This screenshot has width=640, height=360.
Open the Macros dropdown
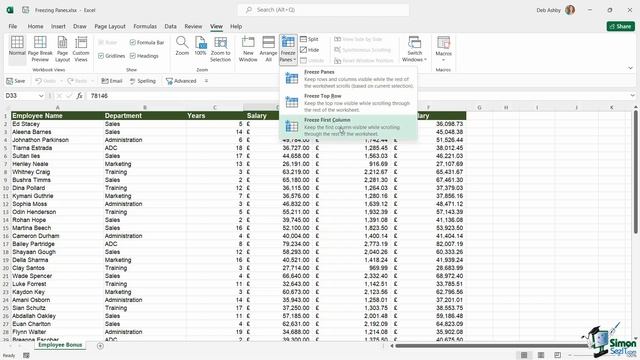pyautogui.click(x=443, y=49)
